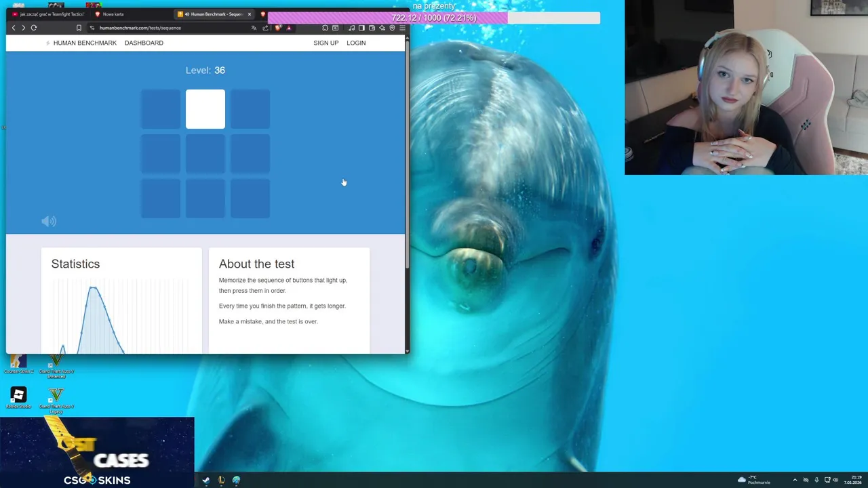Open the Roblox Studio desktop shortcut
Viewport: 868px width, 488px height.
[18, 398]
